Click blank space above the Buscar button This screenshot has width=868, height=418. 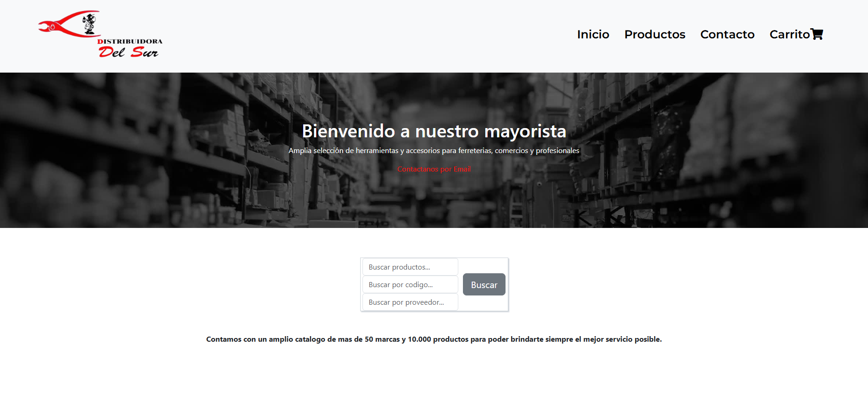(x=484, y=265)
